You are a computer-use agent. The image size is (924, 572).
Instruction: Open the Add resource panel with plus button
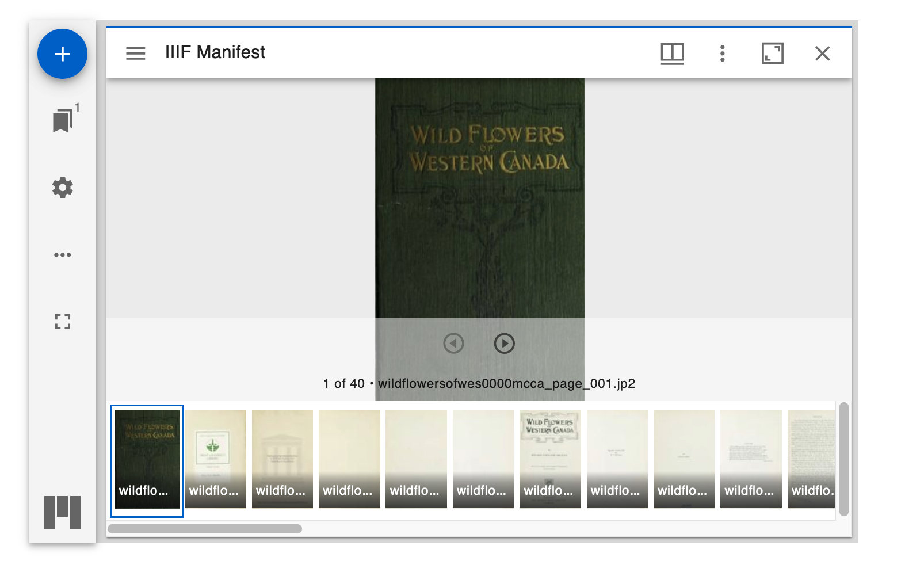pyautogui.click(x=62, y=54)
